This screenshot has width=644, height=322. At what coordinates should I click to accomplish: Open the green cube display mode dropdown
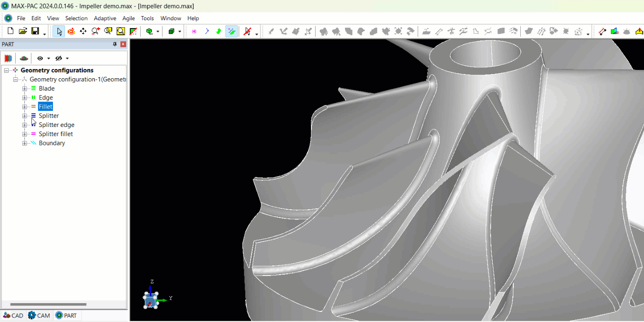pyautogui.click(x=180, y=32)
